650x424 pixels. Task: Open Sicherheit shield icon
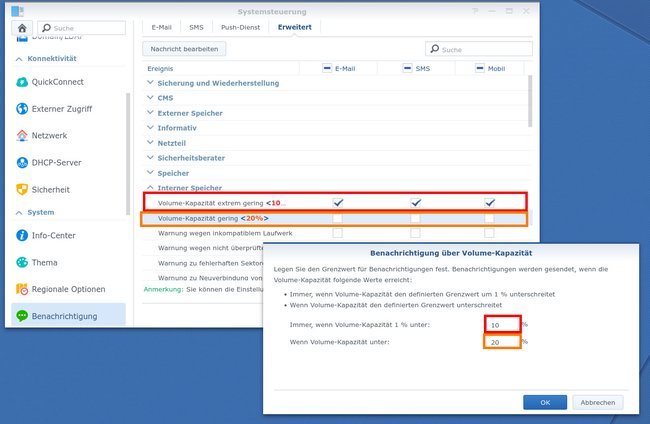(x=22, y=189)
